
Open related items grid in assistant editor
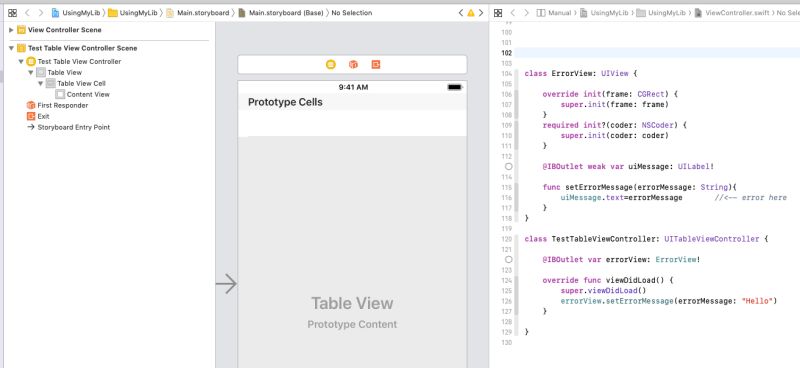(x=498, y=13)
